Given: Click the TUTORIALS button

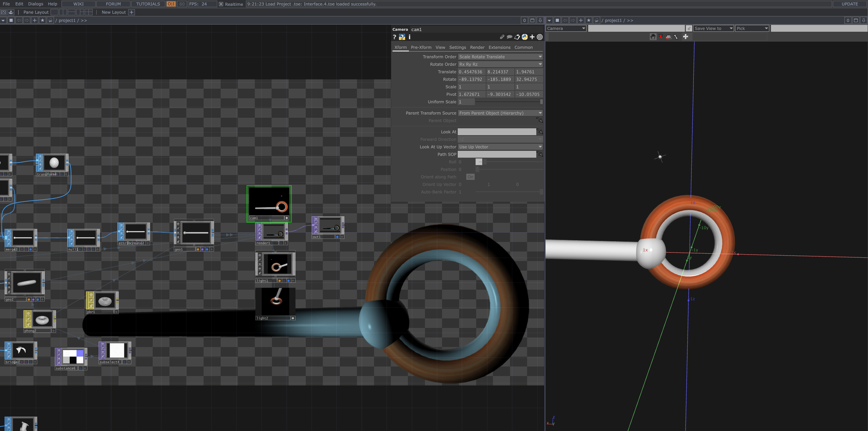Looking at the screenshot, I should [x=148, y=4].
